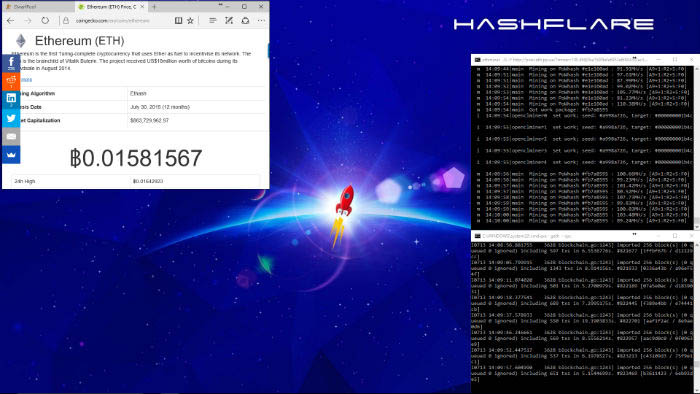Viewport: 700px width, 394px height.
Task: Click the crown icon in share sidebar
Action: tap(11, 155)
